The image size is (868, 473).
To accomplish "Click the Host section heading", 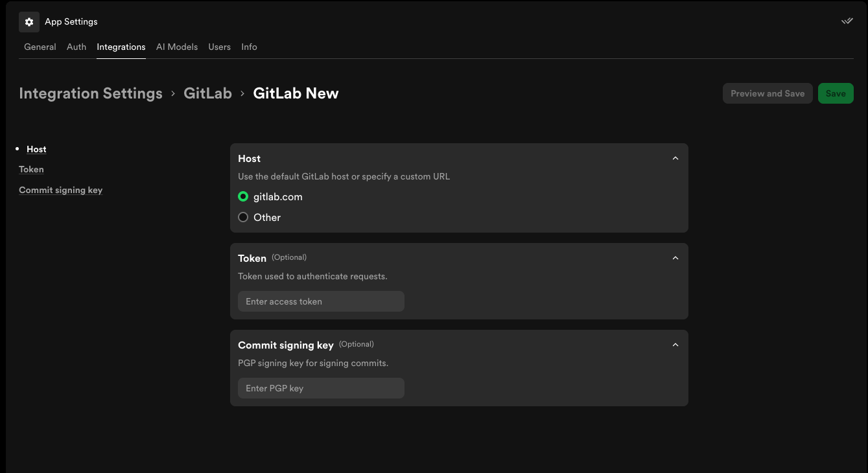I will [250, 158].
